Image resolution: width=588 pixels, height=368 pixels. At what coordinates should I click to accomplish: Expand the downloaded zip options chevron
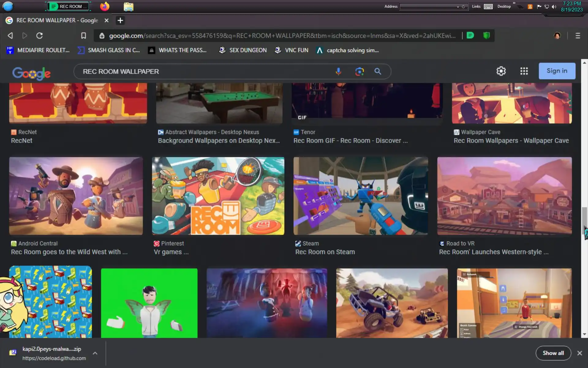coord(95,353)
